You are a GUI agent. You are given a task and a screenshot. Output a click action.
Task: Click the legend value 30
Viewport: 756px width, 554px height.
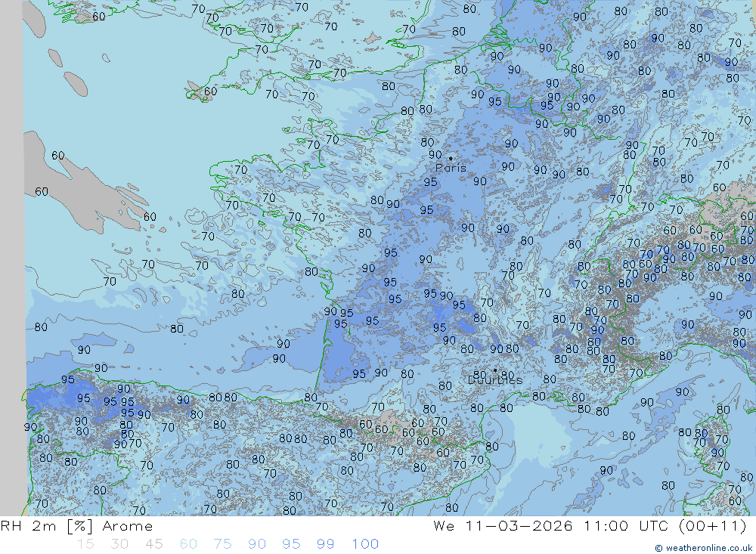[x=119, y=544]
